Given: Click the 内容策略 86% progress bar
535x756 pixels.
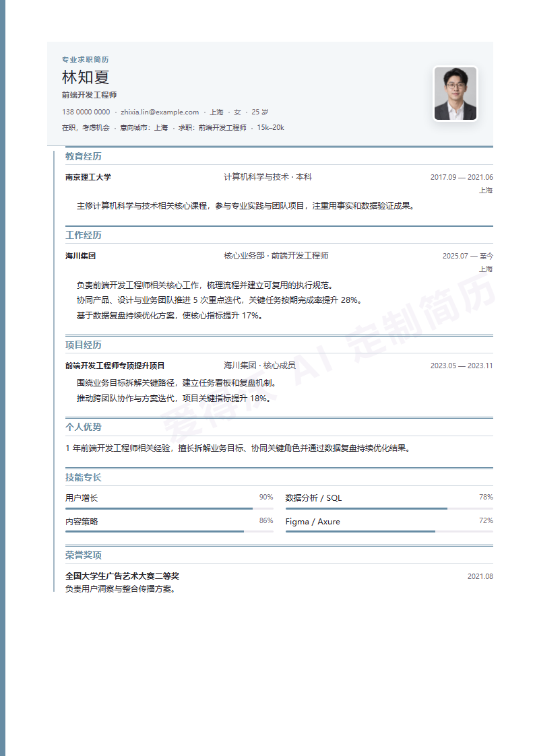Looking at the screenshot, I should pyautogui.click(x=169, y=532).
